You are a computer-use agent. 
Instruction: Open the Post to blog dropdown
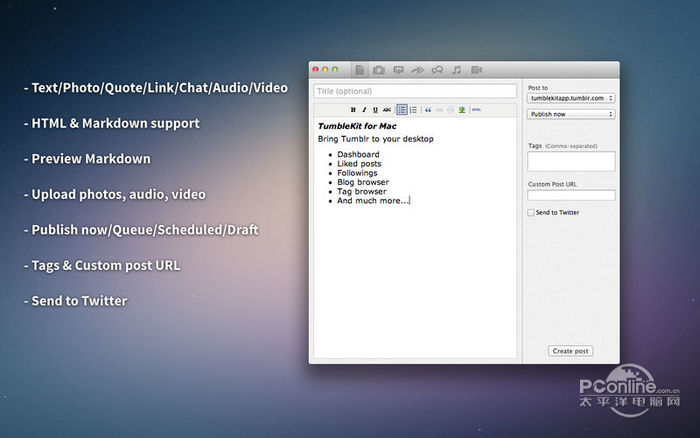(x=571, y=98)
